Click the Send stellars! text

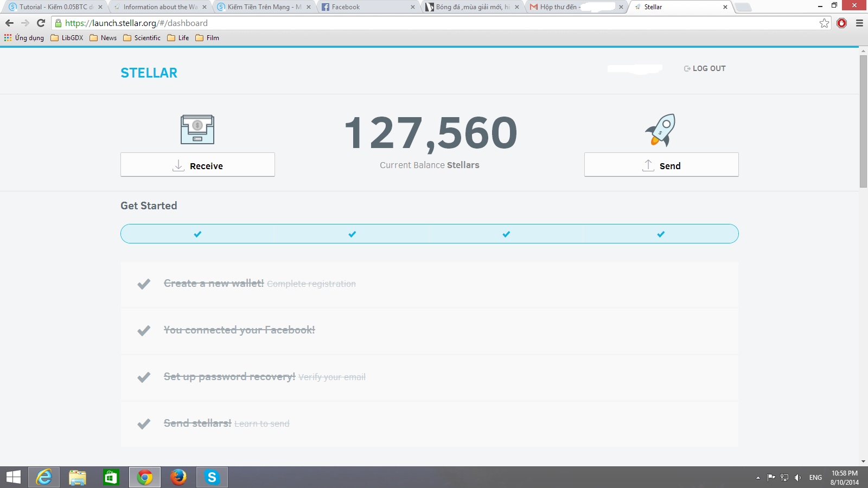[x=197, y=423]
